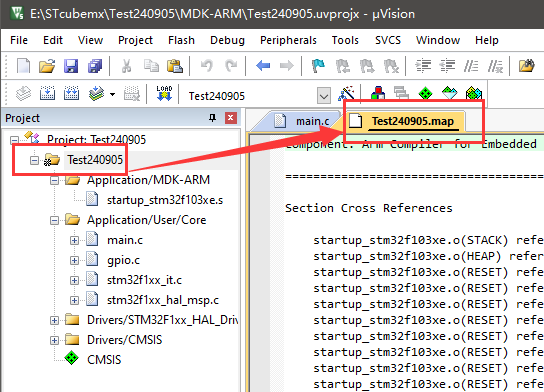Click the Paste clipboard icon
Viewport: 544px width, 392px height.
tap(175, 66)
